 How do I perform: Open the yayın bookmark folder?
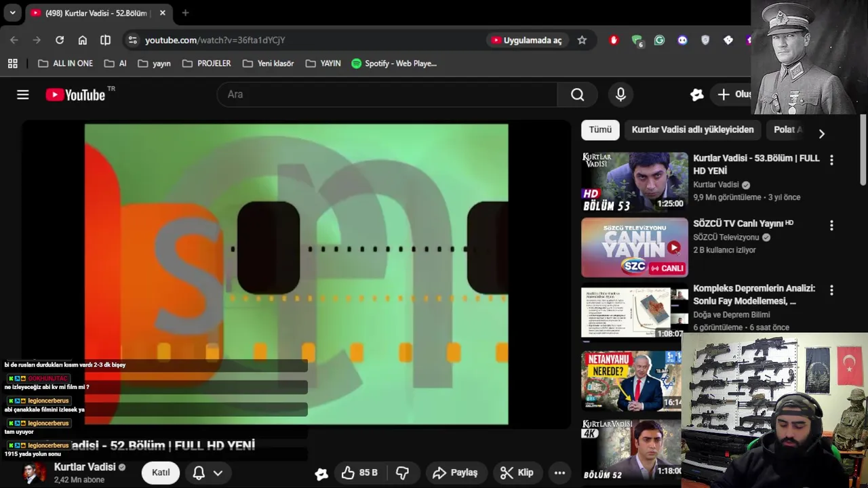pyautogui.click(x=154, y=64)
